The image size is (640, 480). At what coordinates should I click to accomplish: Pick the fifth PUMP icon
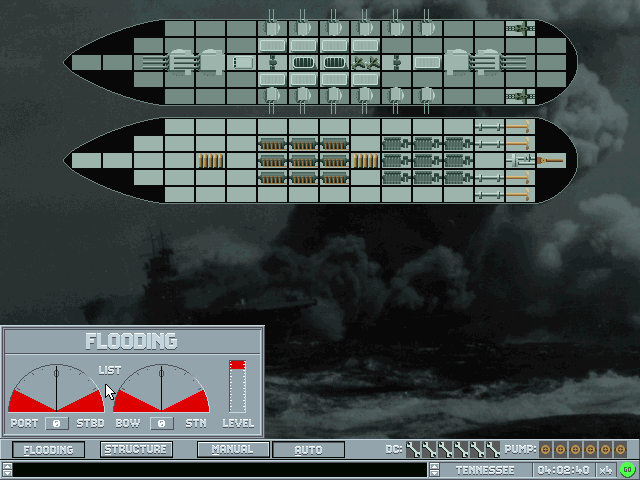pos(605,449)
